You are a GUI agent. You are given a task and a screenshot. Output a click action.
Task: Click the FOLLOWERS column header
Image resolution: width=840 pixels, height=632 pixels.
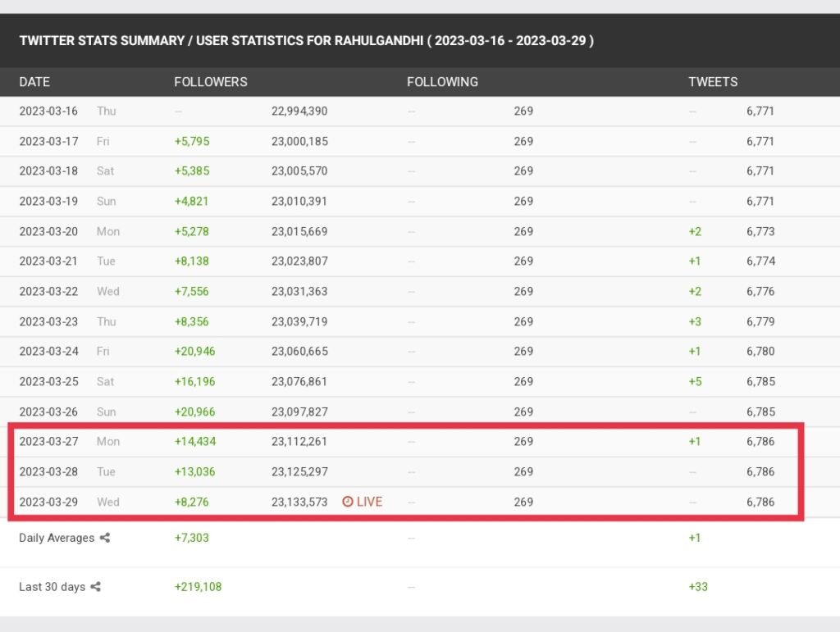point(211,82)
